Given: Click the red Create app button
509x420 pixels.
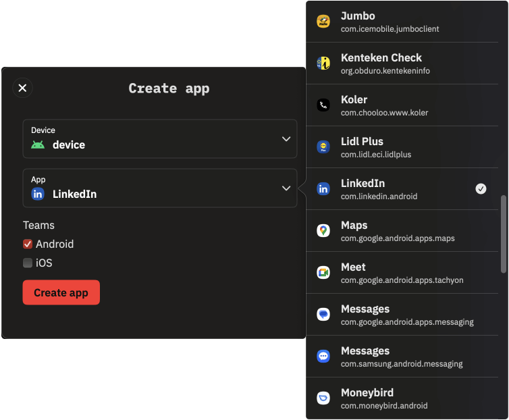Looking at the screenshot, I should 61,292.
